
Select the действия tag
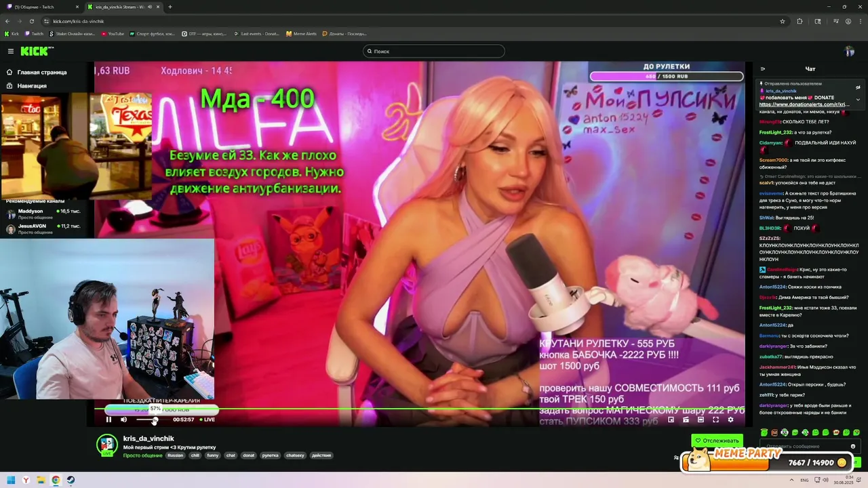click(321, 455)
